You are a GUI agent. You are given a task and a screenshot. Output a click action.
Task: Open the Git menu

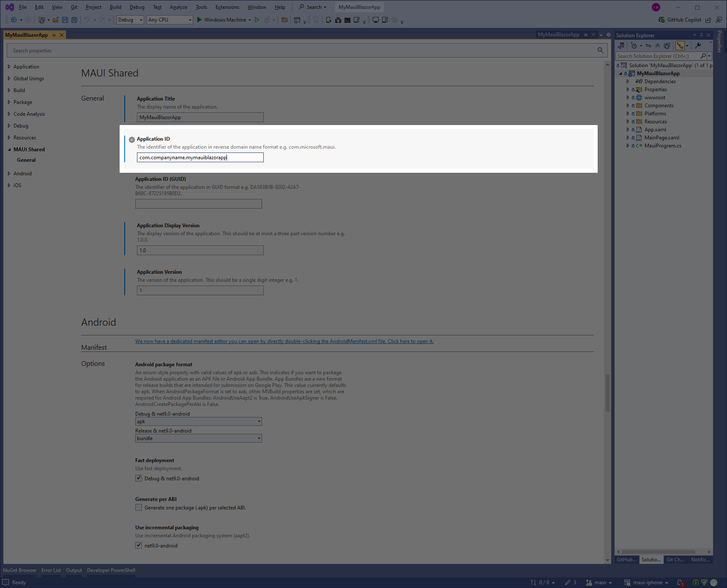pos(74,7)
